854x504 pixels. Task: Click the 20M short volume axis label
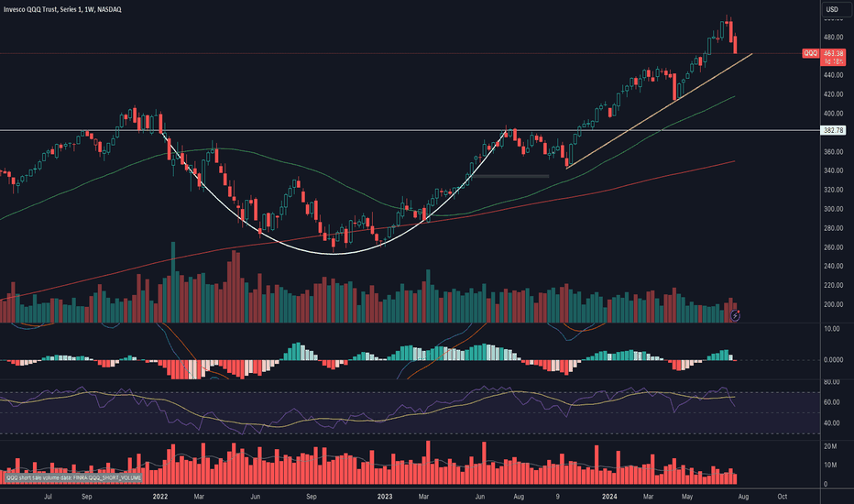[x=830, y=446]
